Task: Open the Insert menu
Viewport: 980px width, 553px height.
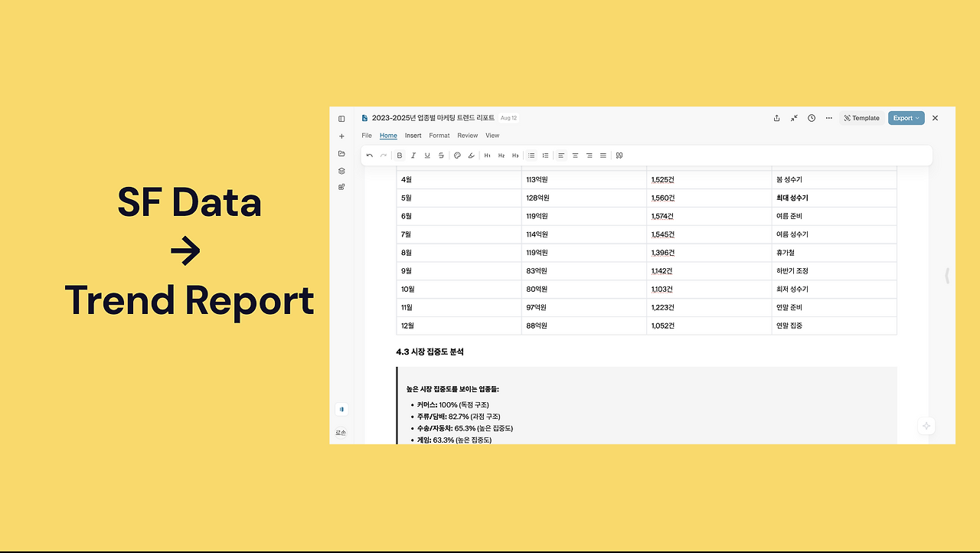Action: (413, 136)
